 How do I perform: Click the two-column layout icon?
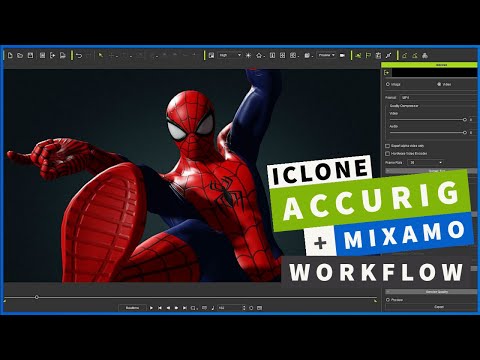pos(272,55)
